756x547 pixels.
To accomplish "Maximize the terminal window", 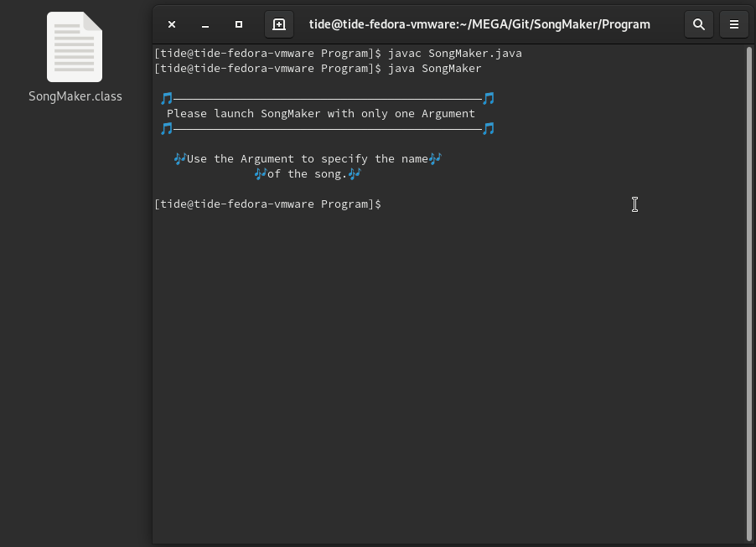I will pyautogui.click(x=238, y=24).
